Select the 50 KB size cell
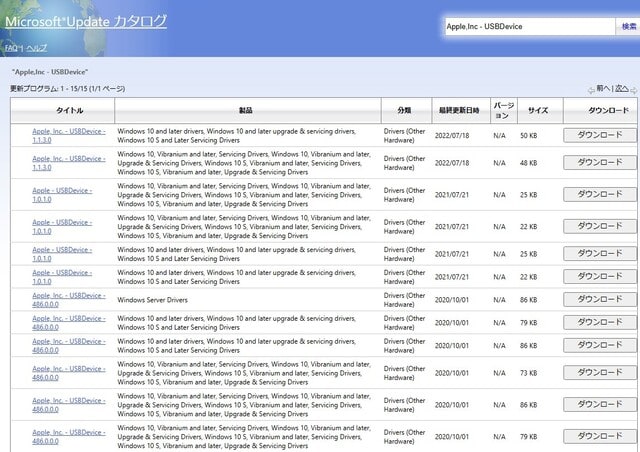This screenshot has width=640, height=452. (x=529, y=136)
